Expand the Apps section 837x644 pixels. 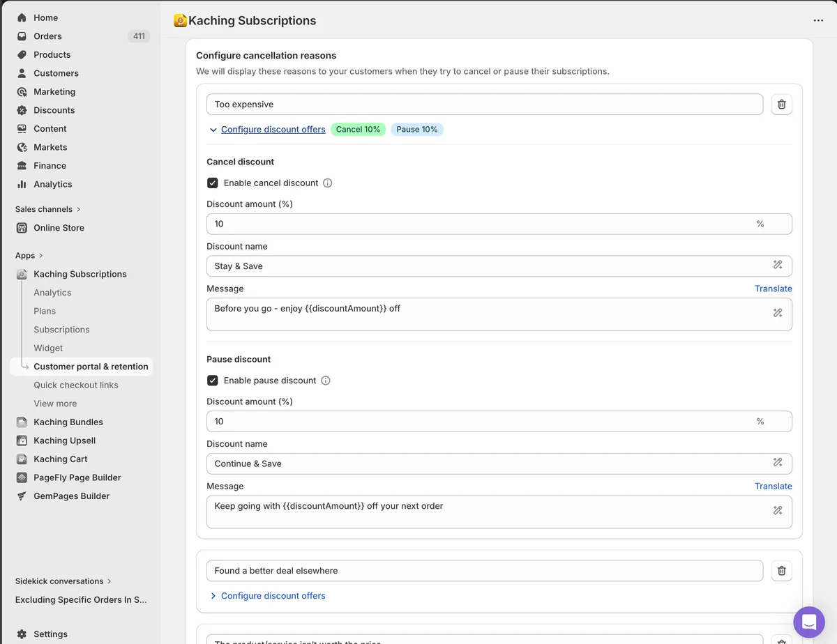pyautogui.click(x=29, y=256)
